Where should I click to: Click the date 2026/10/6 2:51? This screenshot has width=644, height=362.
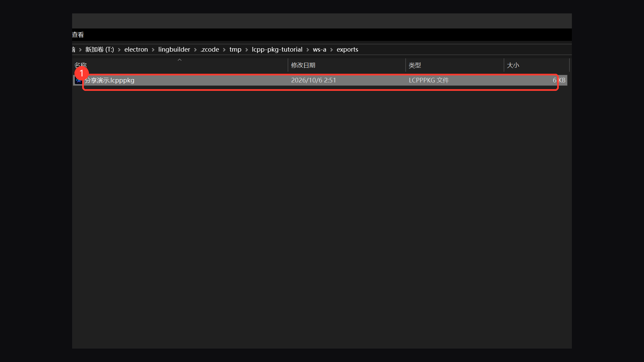point(314,80)
